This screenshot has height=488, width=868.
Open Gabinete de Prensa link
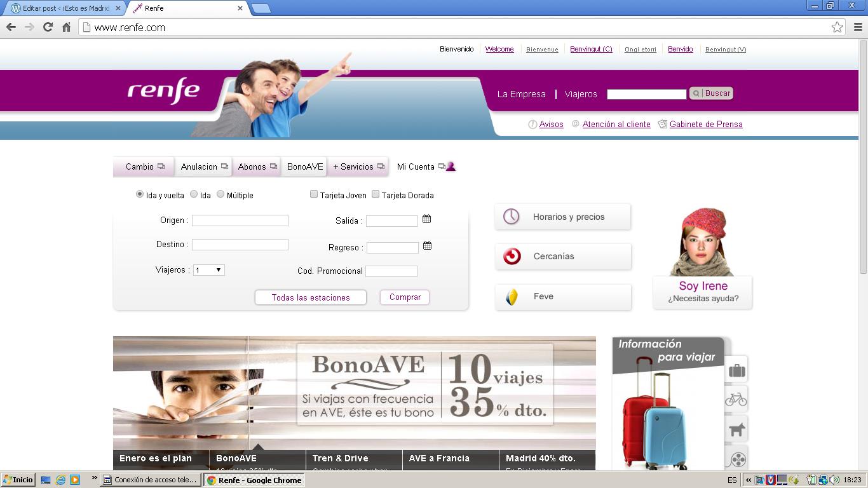706,125
